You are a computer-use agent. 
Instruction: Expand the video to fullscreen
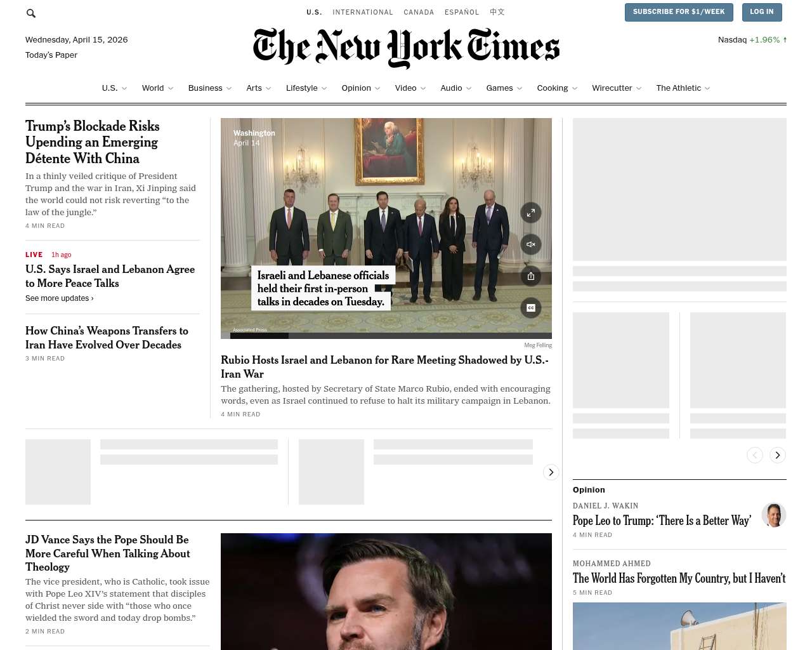531,213
